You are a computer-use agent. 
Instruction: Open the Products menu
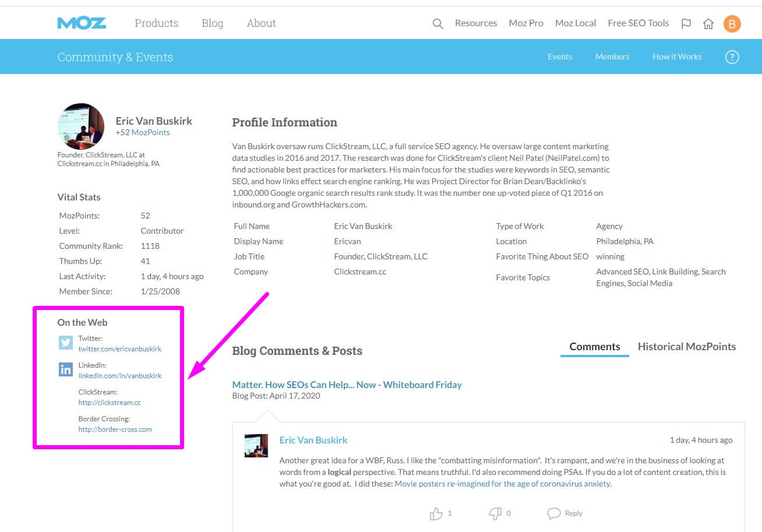157,23
